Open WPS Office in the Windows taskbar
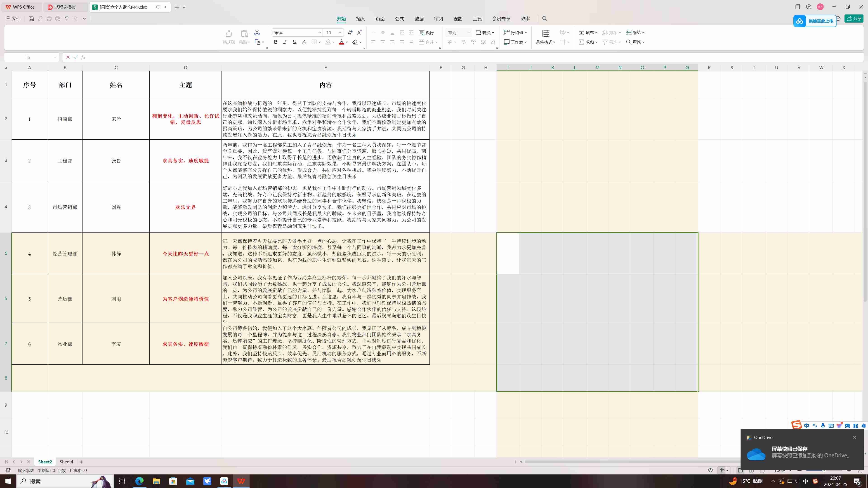The width and height of the screenshot is (868, 488). tap(241, 481)
